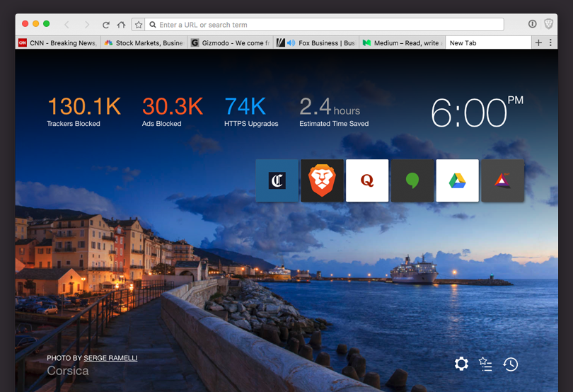
Task: Switch to the CNN Breaking News tab
Action: (58, 43)
